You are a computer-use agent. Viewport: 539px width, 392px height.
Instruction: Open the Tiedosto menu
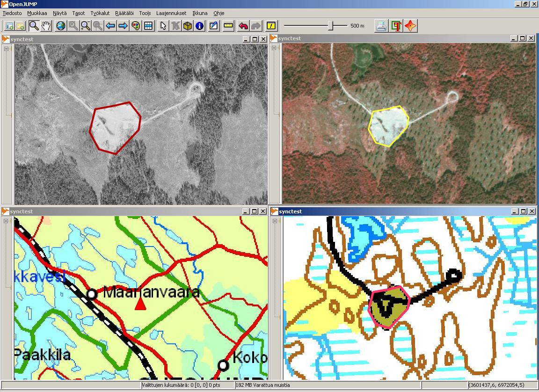click(12, 13)
